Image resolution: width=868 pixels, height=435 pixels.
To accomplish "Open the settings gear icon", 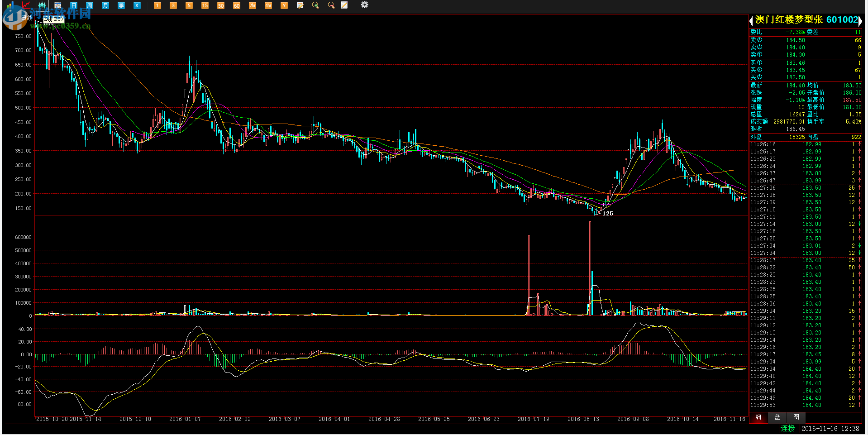I will coord(364,5).
